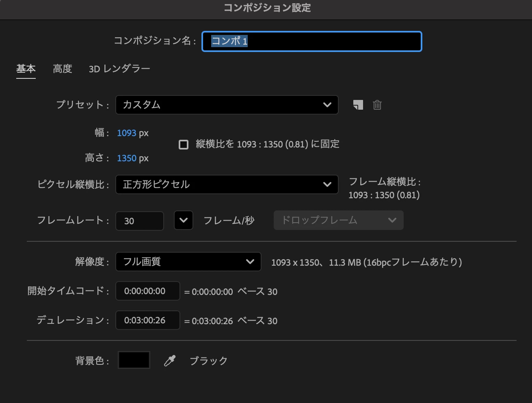532x403 pixels.
Task: Click the コンポジション設定 title text
Action: 267,8
